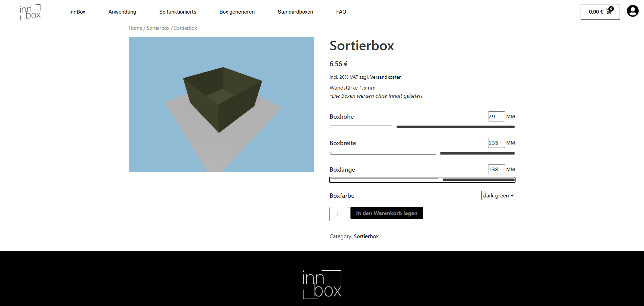The width and height of the screenshot is (644, 306).
Task: Open the Anwendung menu item
Action: 122,12
